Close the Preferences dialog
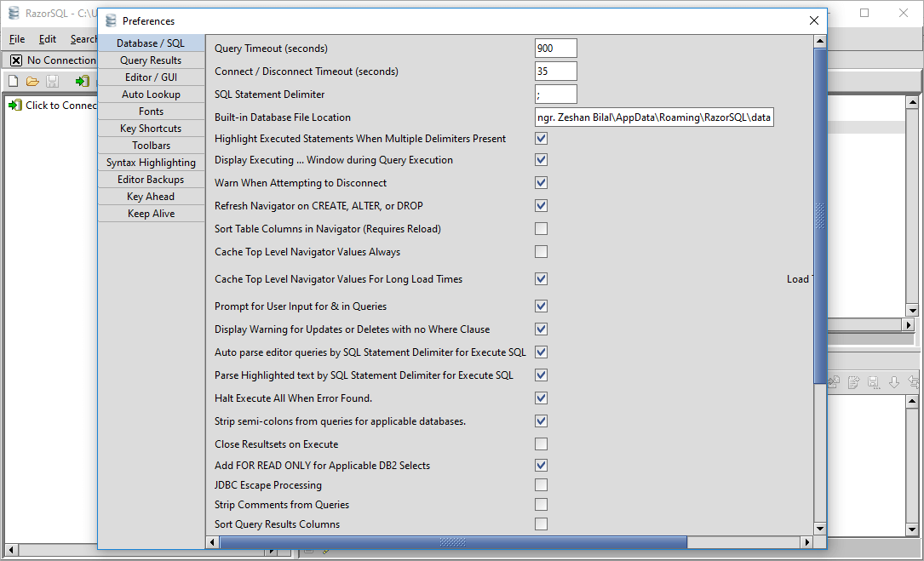This screenshot has height=561, width=924. 814,20
